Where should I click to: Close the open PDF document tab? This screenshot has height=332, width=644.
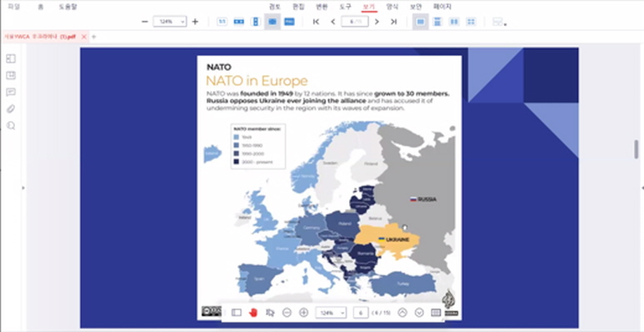pos(84,37)
